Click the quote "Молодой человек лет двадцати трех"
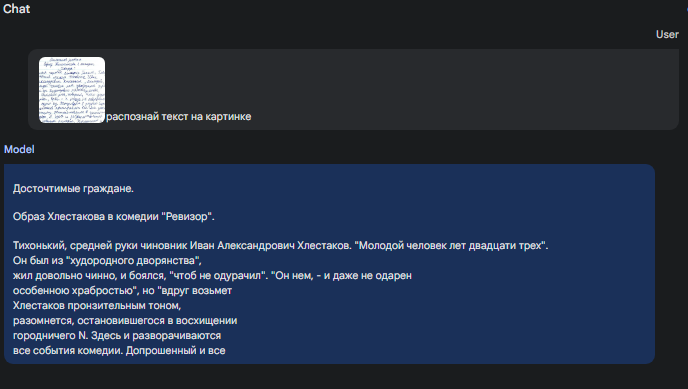This screenshot has width=688, height=389. pos(452,246)
